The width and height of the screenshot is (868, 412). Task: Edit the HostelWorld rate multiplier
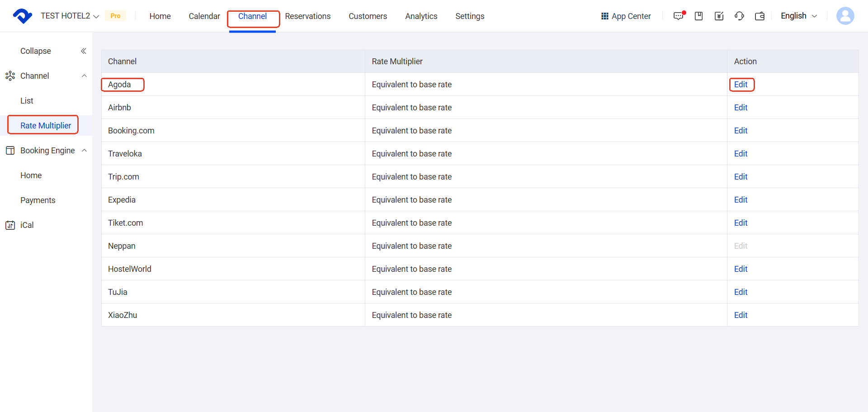click(741, 269)
